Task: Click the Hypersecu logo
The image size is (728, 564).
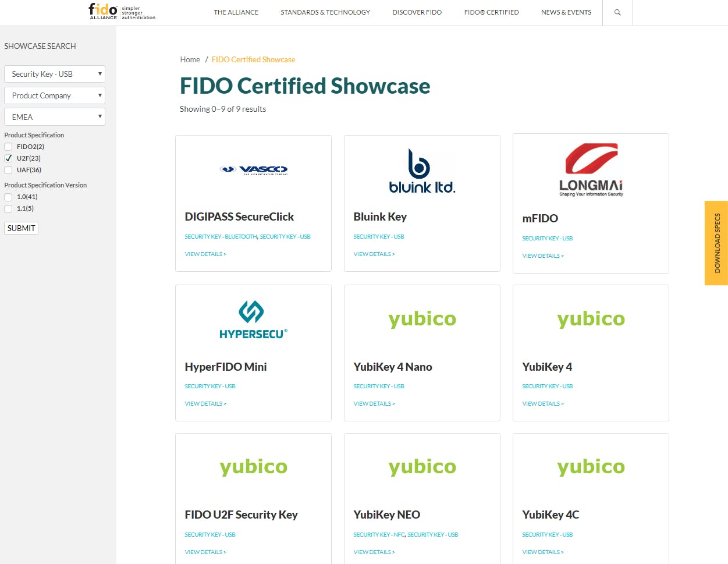Action: coord(253,320)
